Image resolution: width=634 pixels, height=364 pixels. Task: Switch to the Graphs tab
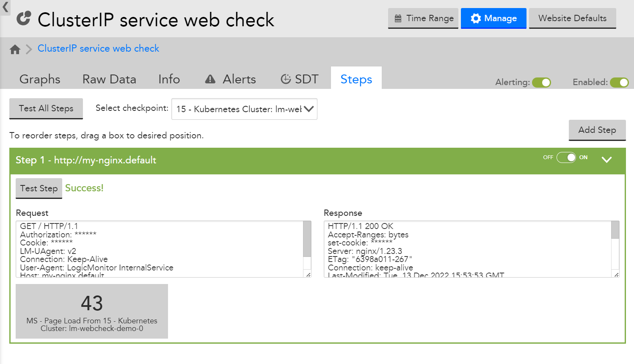point(40,79)
